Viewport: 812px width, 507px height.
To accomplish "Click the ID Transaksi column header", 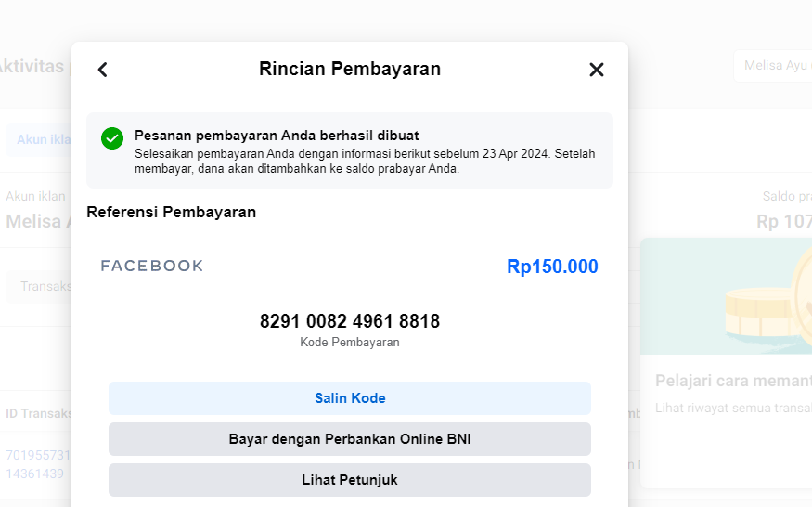I will click(37, 413).
